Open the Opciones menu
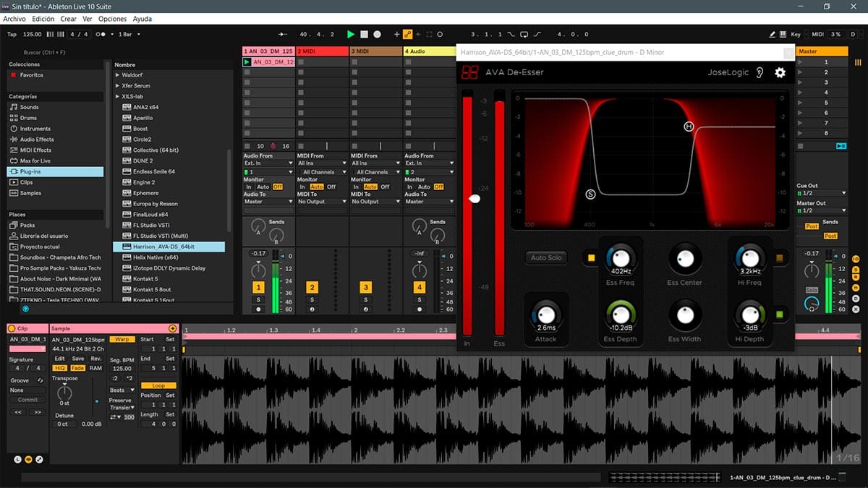Image resolution: width=868 pixels, height=488 pixels. click(x=112, y=19)
